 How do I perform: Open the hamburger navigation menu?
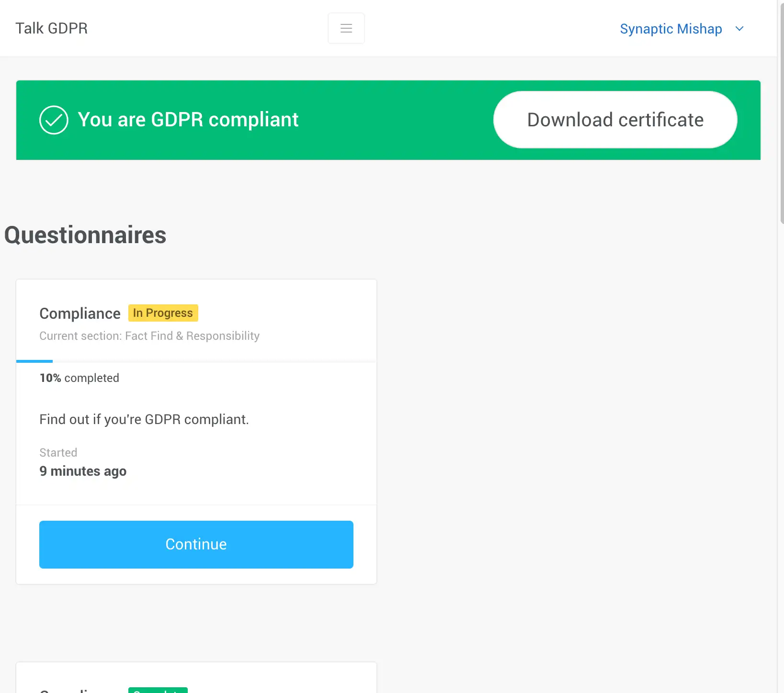346,28
